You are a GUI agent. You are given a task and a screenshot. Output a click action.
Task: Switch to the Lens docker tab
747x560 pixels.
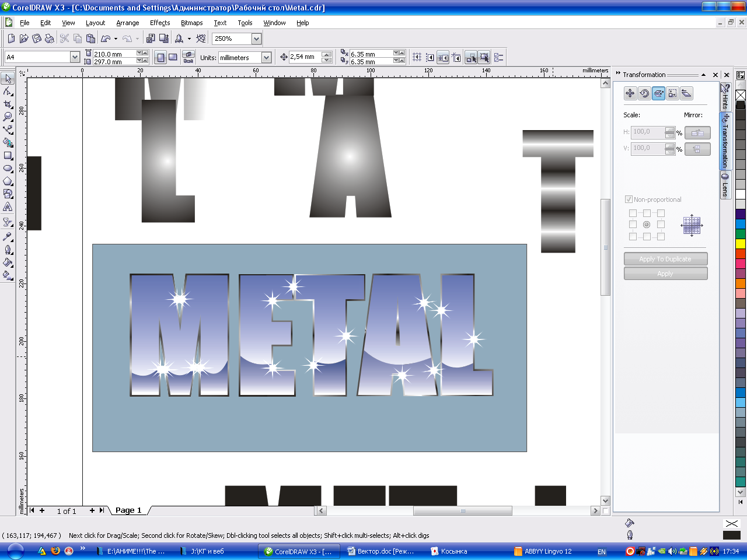(725, 184)
